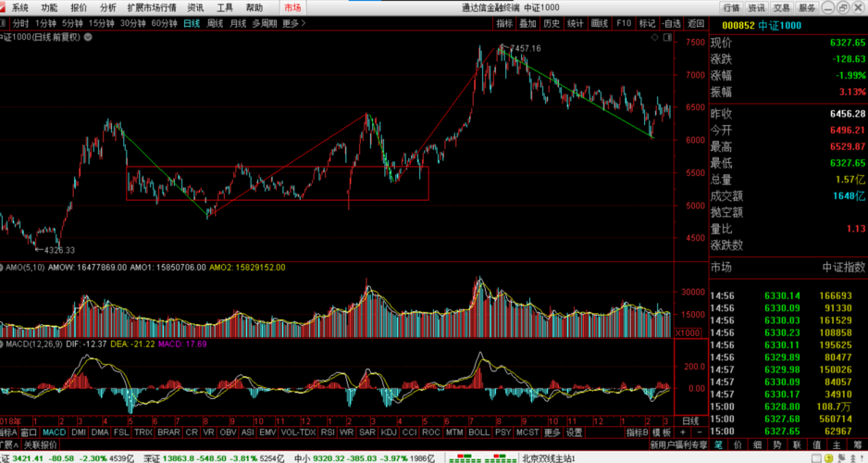
Task: Click the X1000 volume scale marker
Action: coord(688,332)
